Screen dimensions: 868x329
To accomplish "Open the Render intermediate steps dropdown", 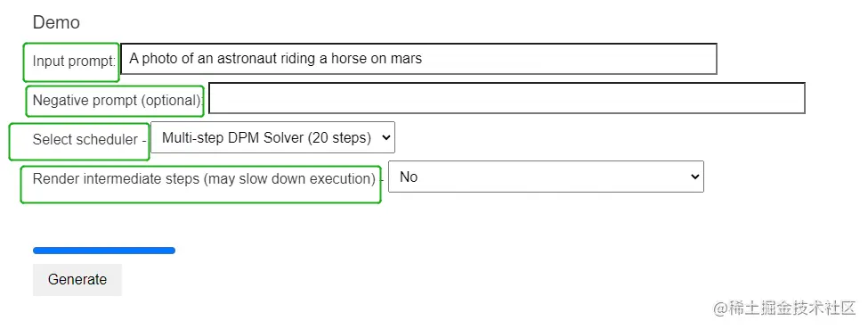I will [546, 177].
